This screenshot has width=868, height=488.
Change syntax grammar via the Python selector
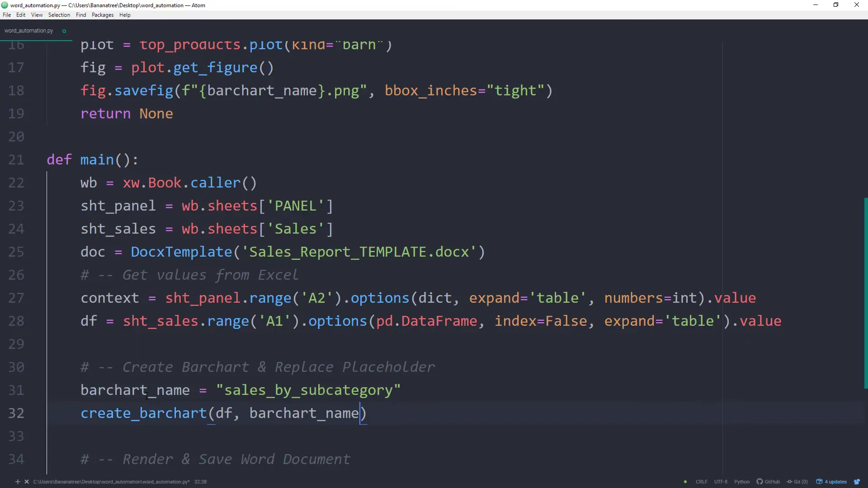[x=742, y=482]
